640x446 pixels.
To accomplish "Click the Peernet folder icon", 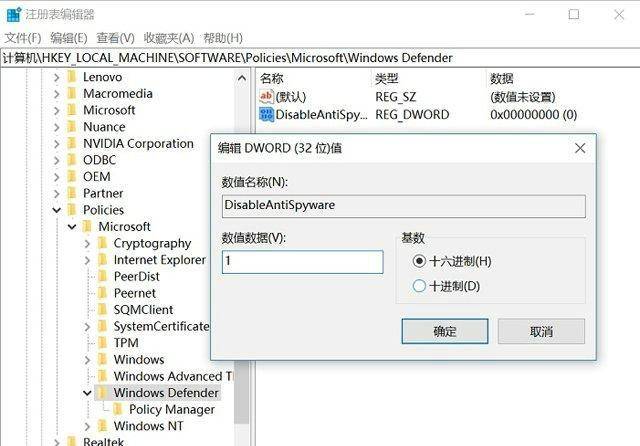I will (102, 293).
